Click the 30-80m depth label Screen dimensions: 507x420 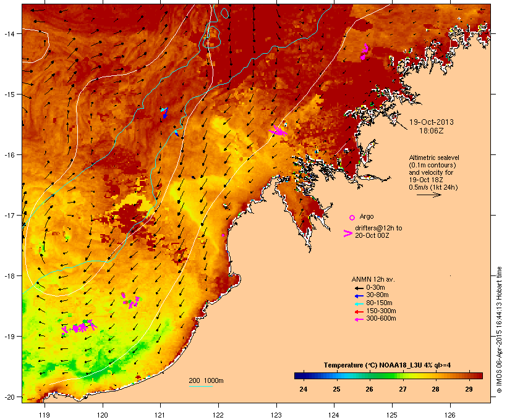(x=377, y=295)
